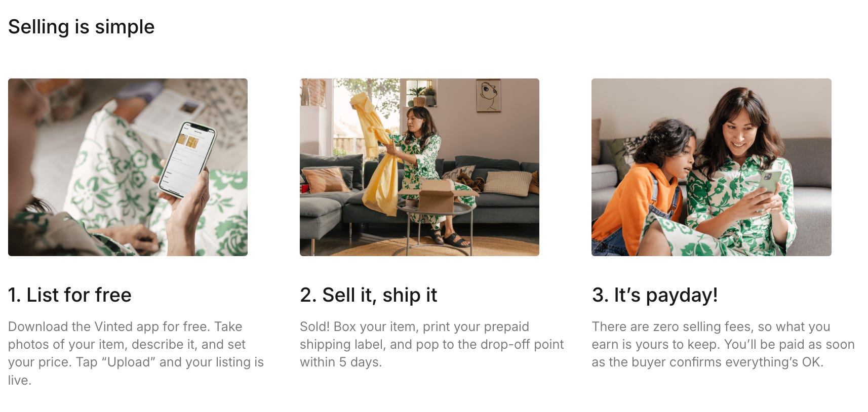The height and width of the screenshot is (412, 868).
Task: Click the "1. List for free" heading
Action: pos(70,295)
